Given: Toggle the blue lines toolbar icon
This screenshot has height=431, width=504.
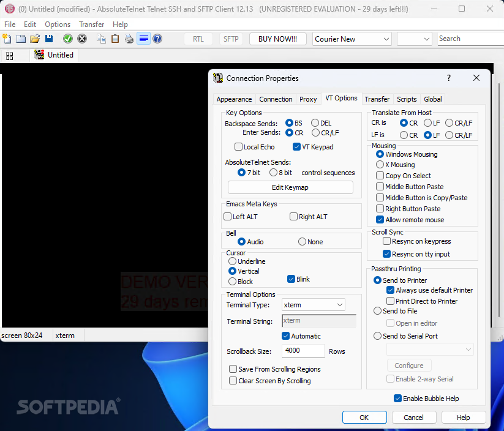Looking at the screenshot, I should point(144,39).
